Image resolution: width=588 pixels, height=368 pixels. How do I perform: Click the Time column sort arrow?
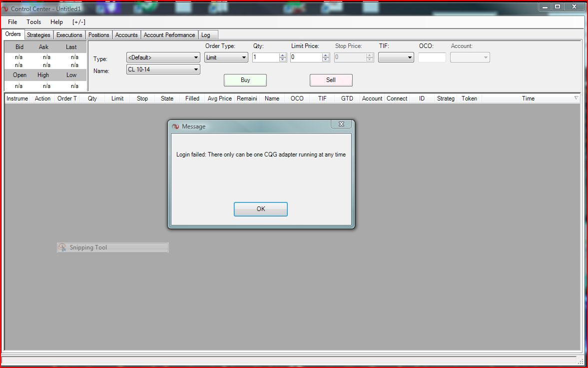[577, 98]
